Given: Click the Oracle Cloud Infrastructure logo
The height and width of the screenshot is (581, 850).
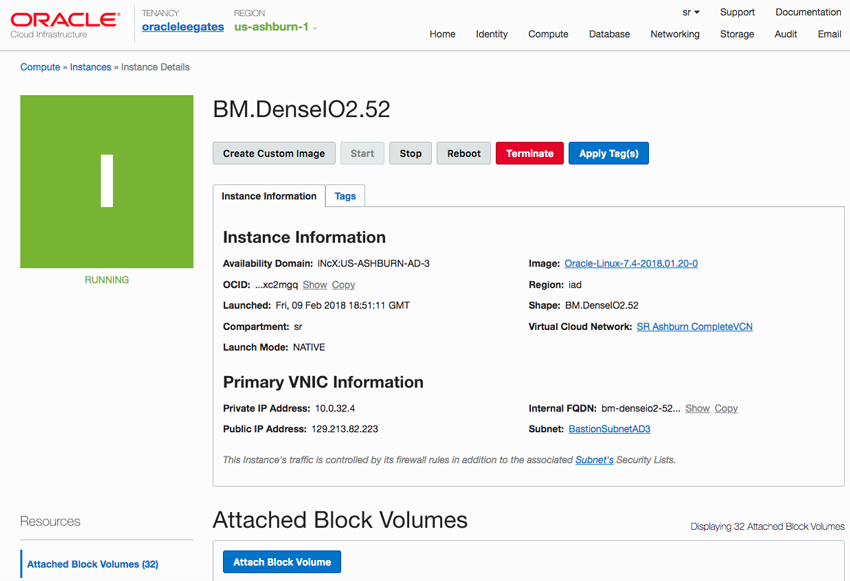Looking at the screenshot, I should click(x=65, y=25).
